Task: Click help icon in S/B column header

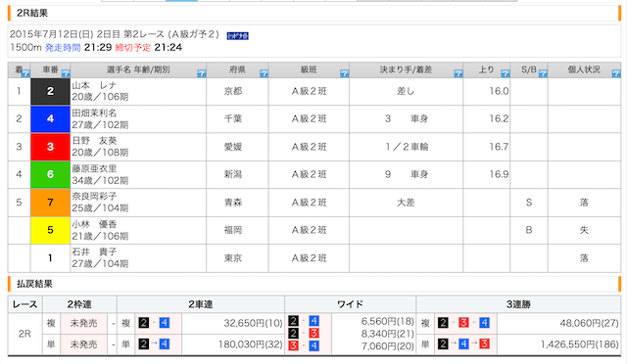Action: 543,73
